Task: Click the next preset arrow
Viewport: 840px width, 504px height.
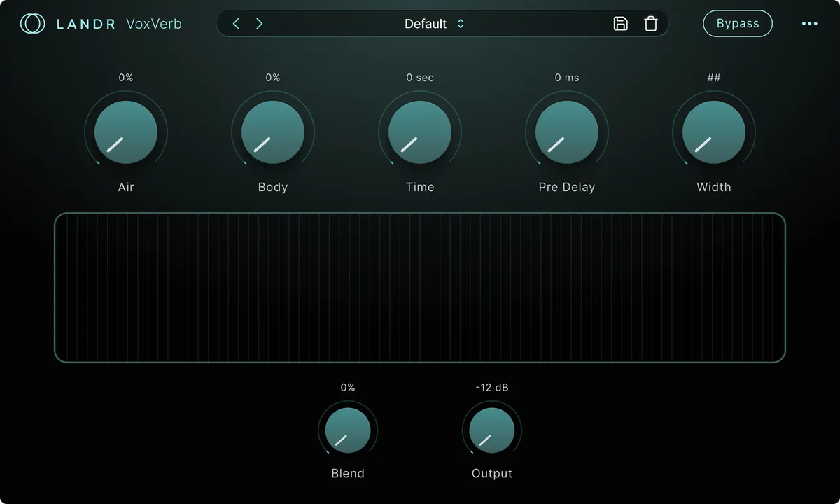Action: coord(259,23)
